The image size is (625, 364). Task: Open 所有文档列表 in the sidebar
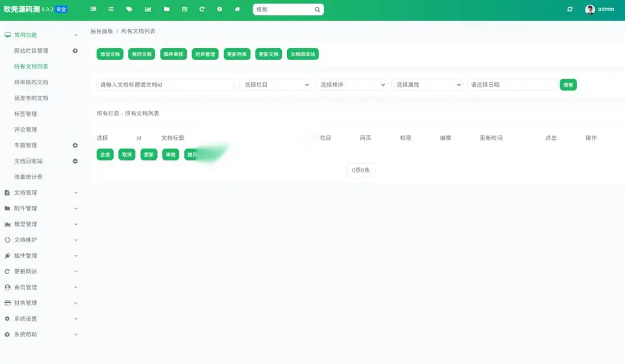point(31,67)
